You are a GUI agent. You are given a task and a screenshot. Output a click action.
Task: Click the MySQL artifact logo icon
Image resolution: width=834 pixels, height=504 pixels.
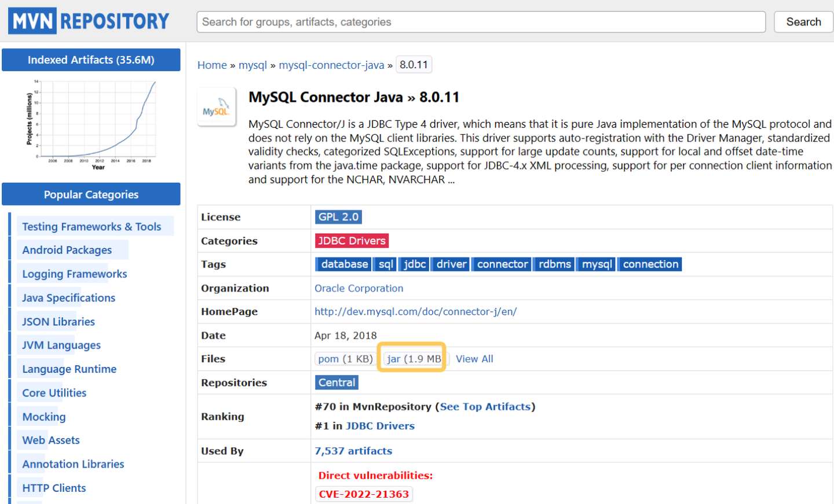point(217,107)
